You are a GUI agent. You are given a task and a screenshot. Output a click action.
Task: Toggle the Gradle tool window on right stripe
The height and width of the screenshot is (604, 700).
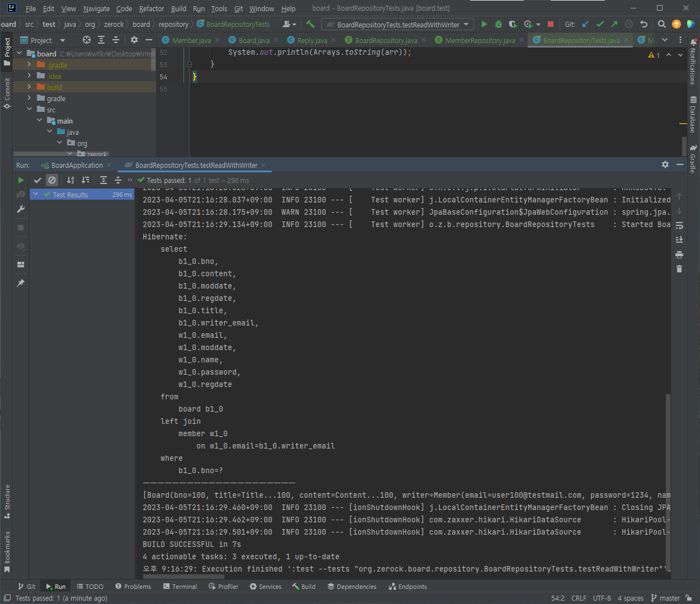[693, 159]
